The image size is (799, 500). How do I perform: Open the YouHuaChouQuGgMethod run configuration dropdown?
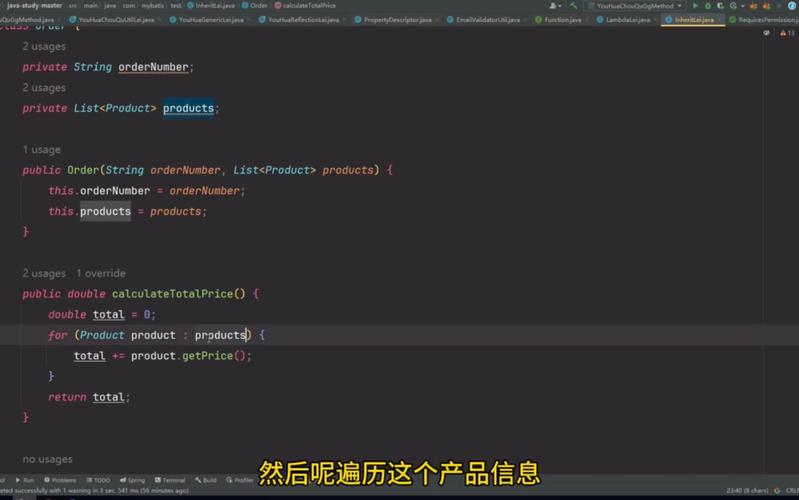(x=635, y=6)
